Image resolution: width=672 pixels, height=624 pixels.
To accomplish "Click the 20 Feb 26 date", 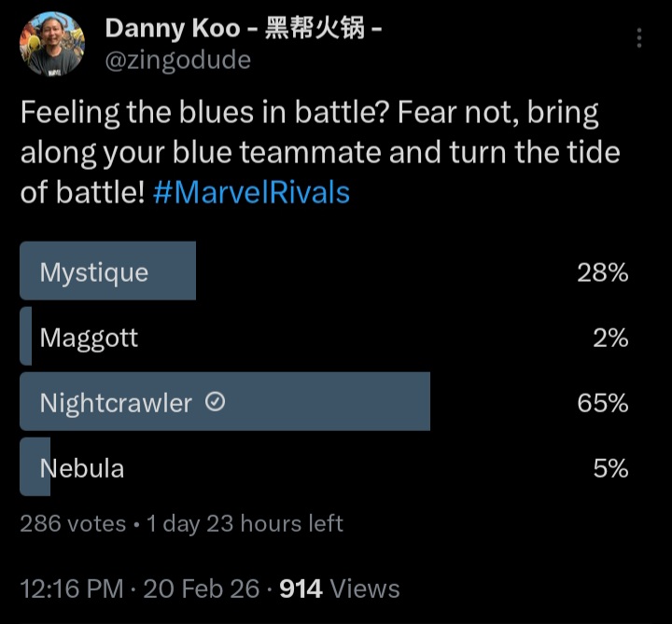I will 202,589.
